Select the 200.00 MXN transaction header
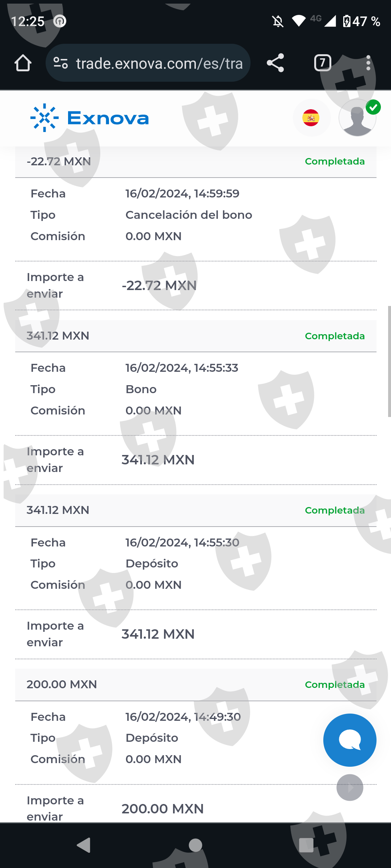This screenshot has width=391, height=868. point(195,685)
